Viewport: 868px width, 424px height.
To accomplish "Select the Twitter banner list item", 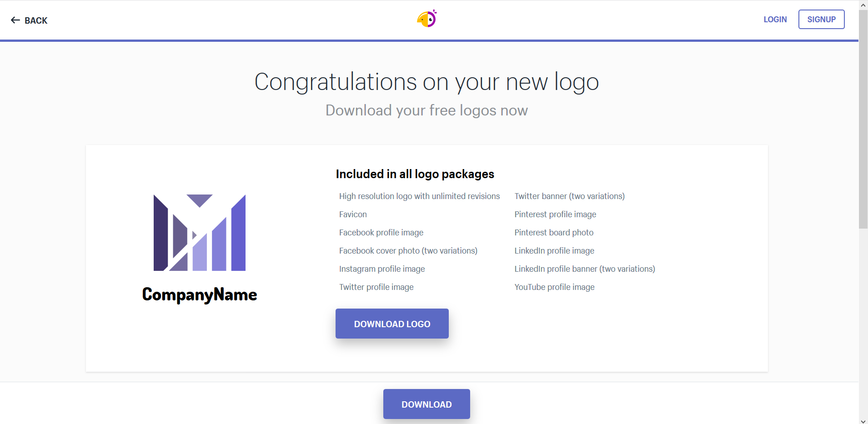I will (569, 196).
